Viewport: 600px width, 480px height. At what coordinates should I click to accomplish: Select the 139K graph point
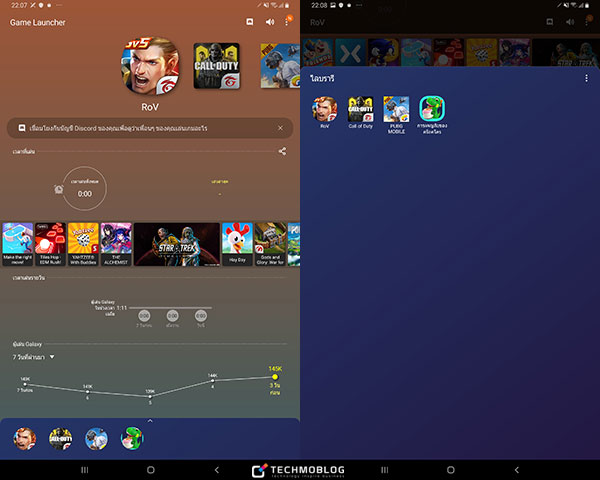tap(150, 397)
